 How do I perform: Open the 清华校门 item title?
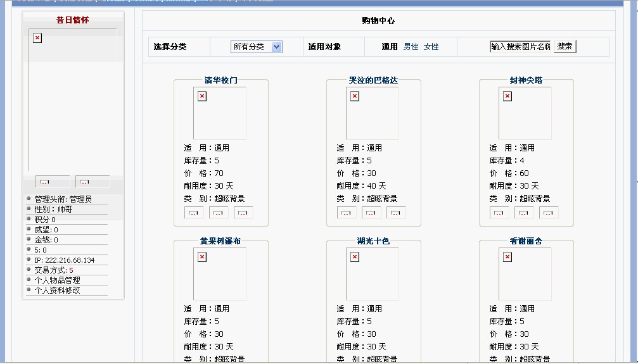(x=221, y=80)
